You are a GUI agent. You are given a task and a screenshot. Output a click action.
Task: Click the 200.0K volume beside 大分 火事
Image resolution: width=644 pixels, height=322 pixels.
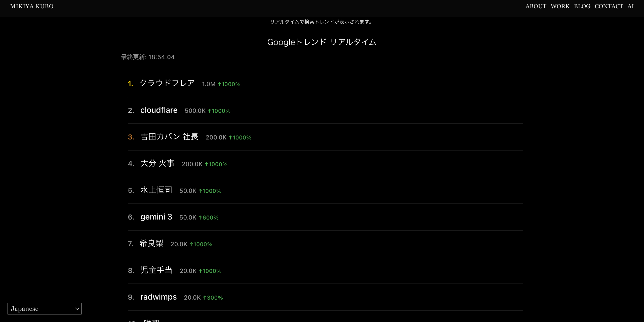tap(192, 164)
